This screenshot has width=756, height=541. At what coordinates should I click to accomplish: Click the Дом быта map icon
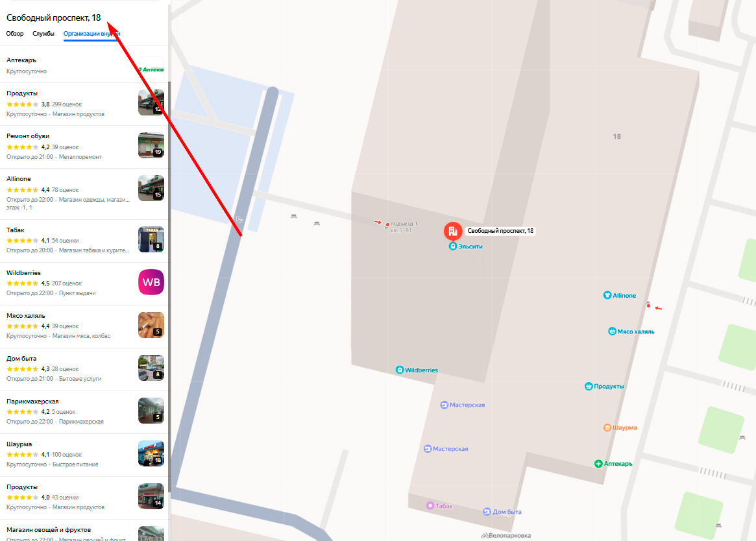coord(487,512)
